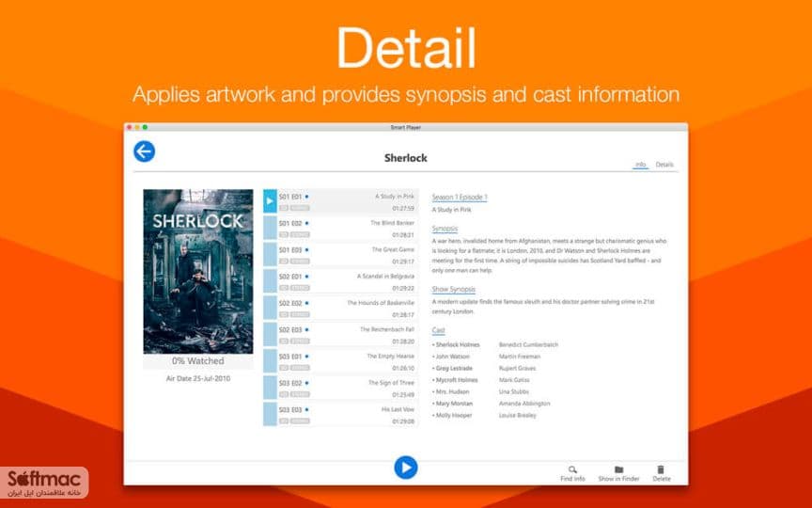
Task: Click the Cast heading
Action: tap(438, 330)
